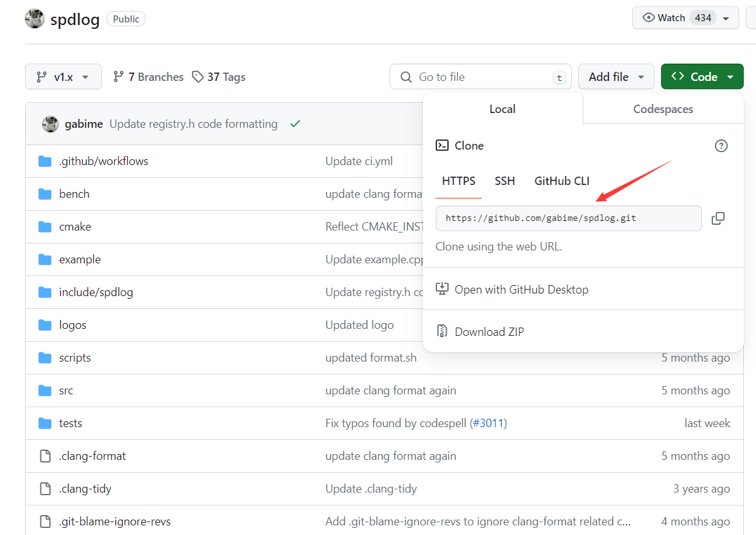This screenshot has width=756, height=535.
Task: Open the tests directory name
Action: pos(71,423)
